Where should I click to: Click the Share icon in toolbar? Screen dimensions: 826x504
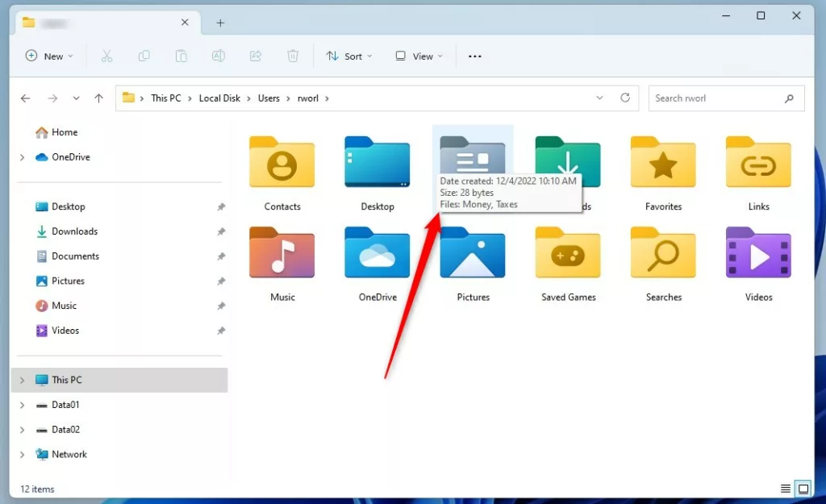tap(256, 56)
